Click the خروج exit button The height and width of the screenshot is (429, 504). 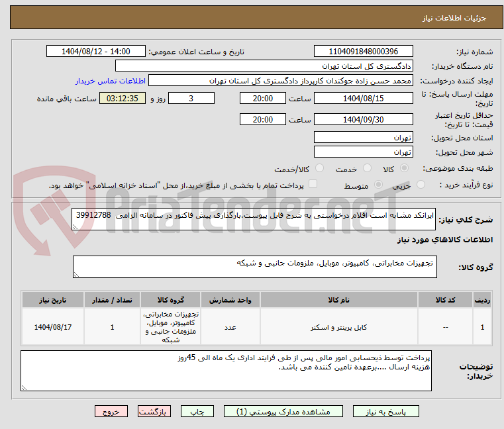pos(111,411)
